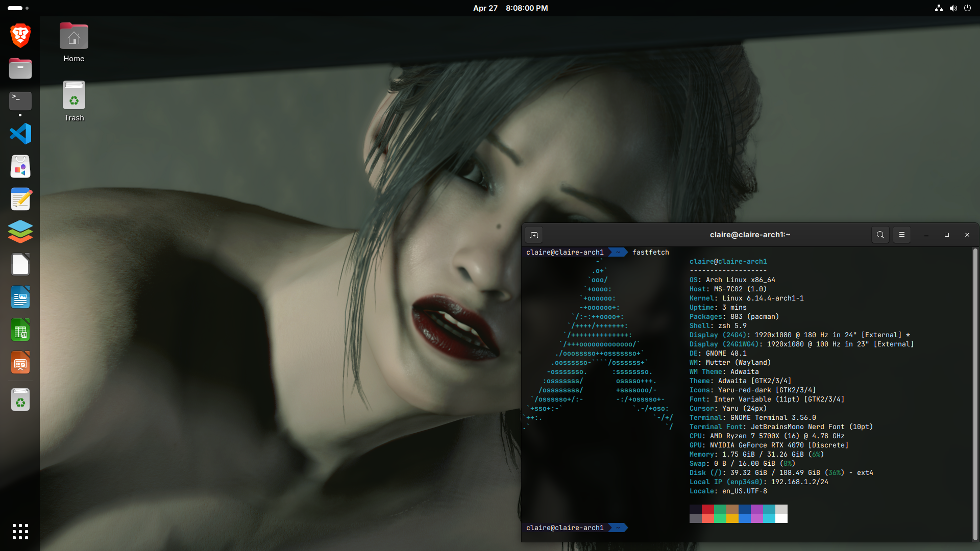Open the date and time clock menu

click(x=510, y=8)
